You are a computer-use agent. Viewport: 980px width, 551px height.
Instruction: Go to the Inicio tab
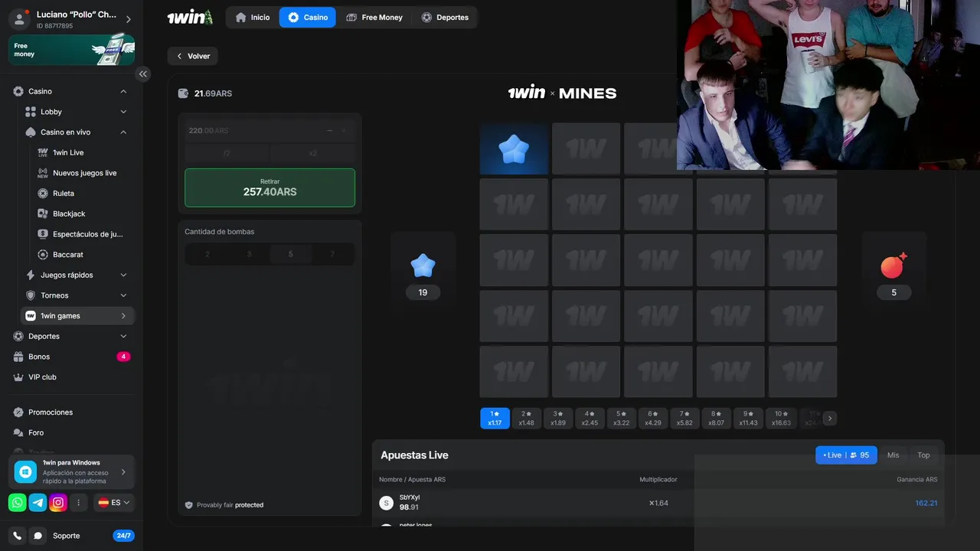[253, 17]
